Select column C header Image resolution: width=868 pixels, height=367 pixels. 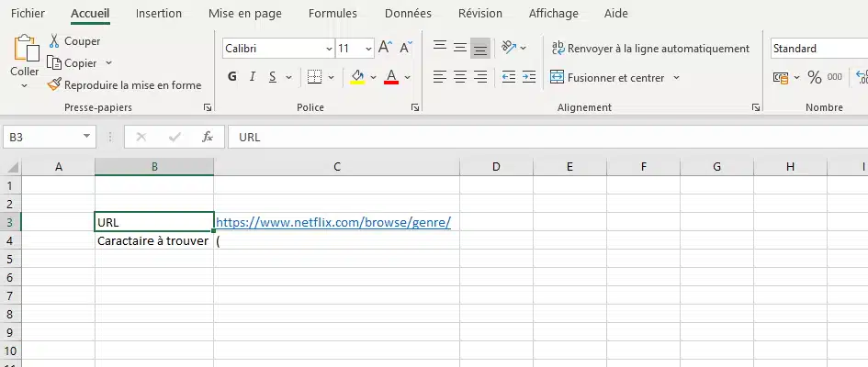(336, 167)
